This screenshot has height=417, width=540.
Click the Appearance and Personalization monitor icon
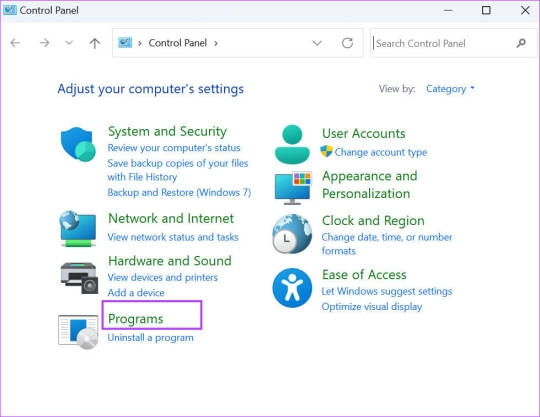293,188
